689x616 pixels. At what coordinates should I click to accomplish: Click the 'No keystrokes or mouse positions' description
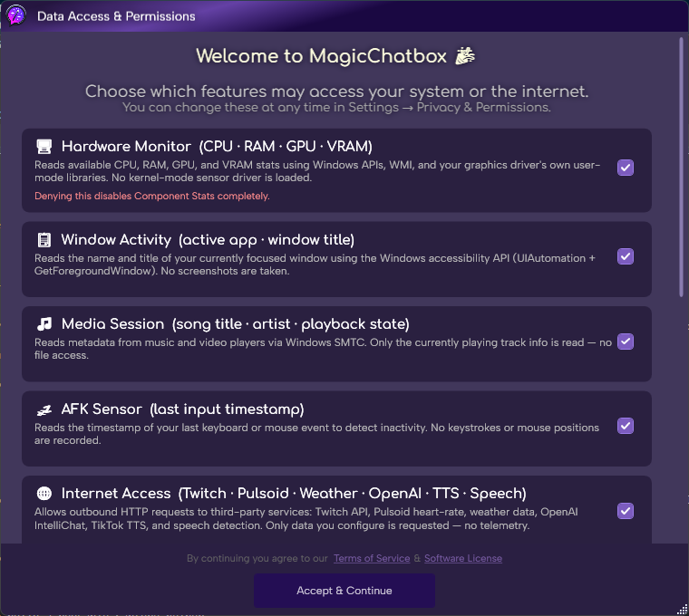point(316,434)
